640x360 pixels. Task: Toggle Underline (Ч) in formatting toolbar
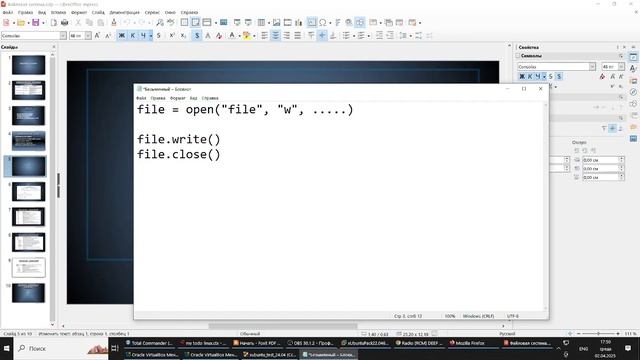[143, 36]
